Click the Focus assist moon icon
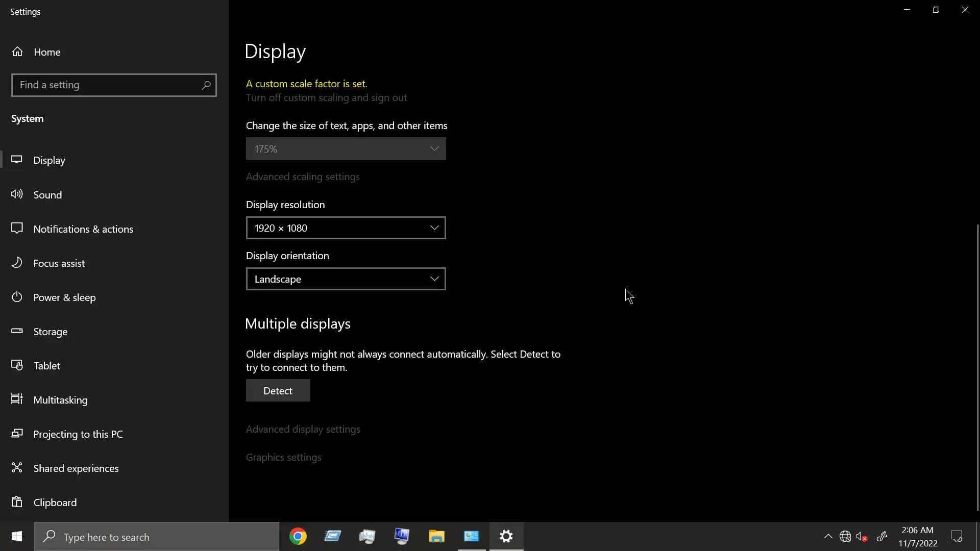The image size is (980, 551). point(17,262)
